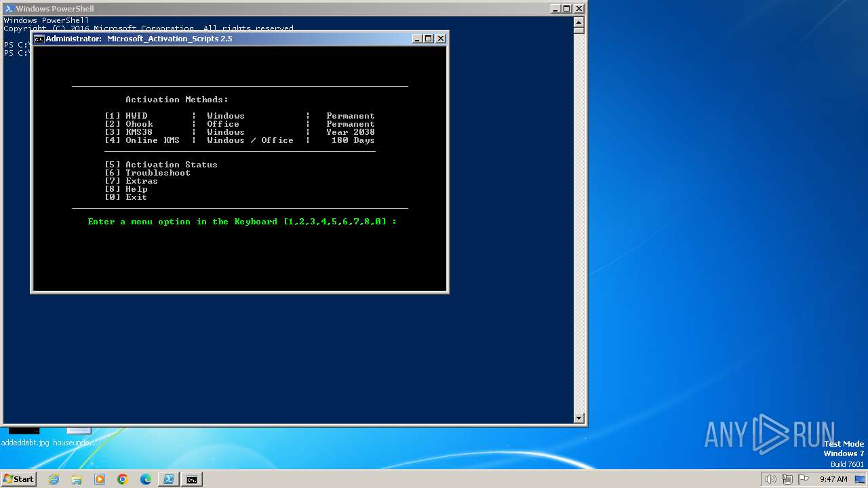
Task: Show the clock reading 9:47 AM
Action: tap(833, 479)
